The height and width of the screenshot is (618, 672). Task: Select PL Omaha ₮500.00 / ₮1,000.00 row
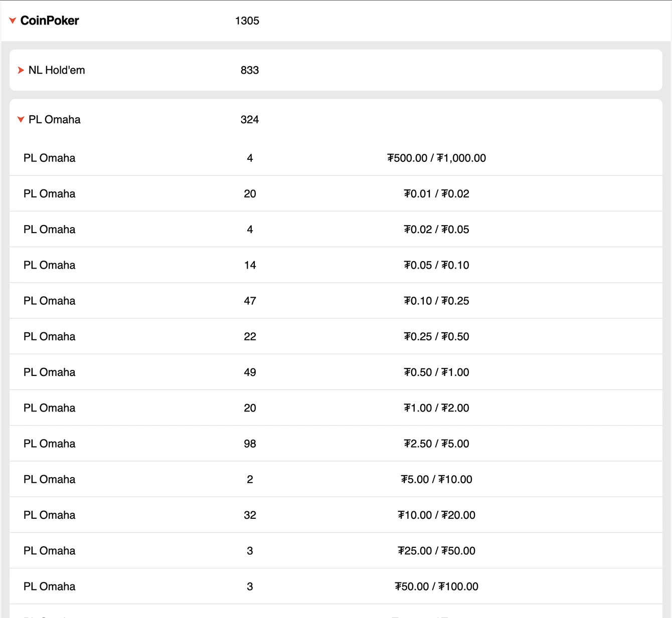(x=436, y=158)
